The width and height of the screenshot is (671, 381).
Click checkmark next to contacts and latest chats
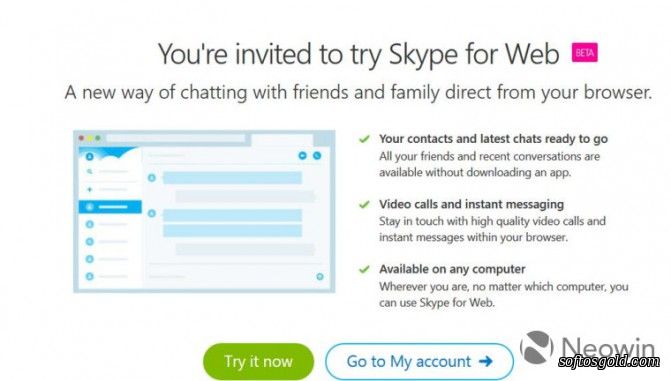point(364,139)
